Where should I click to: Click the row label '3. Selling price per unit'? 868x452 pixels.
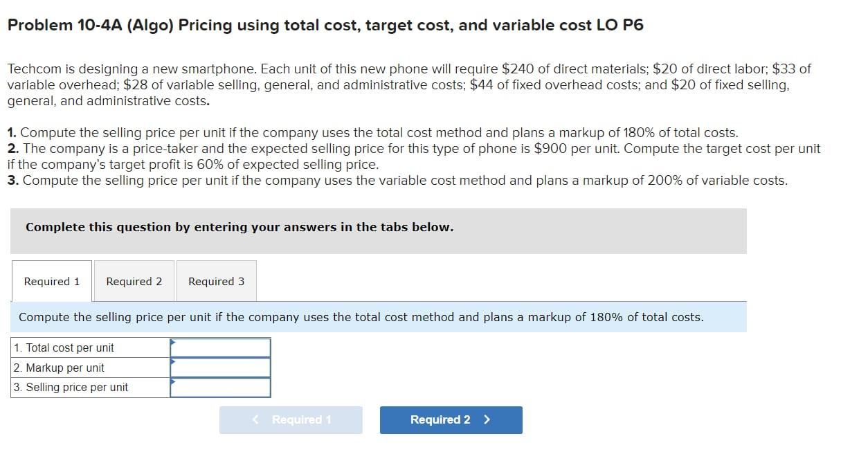coord(70,387)
